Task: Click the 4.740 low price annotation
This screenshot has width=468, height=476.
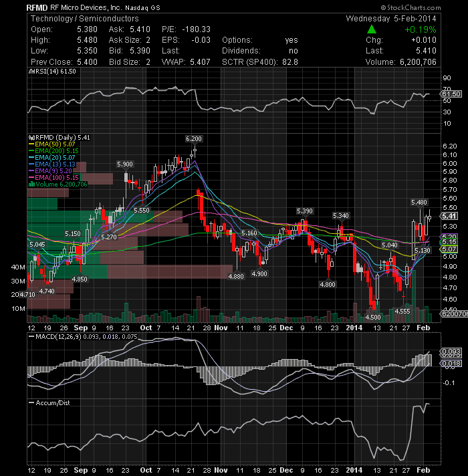Action: (47, 291)
